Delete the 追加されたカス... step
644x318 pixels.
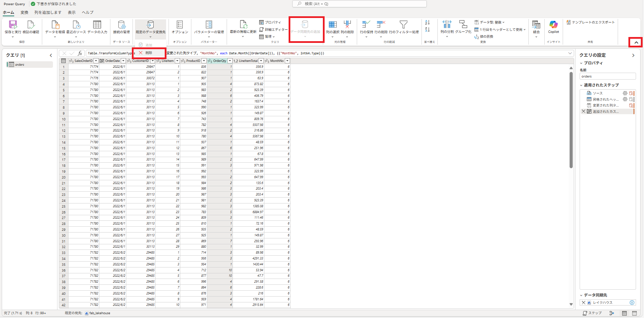584,111
